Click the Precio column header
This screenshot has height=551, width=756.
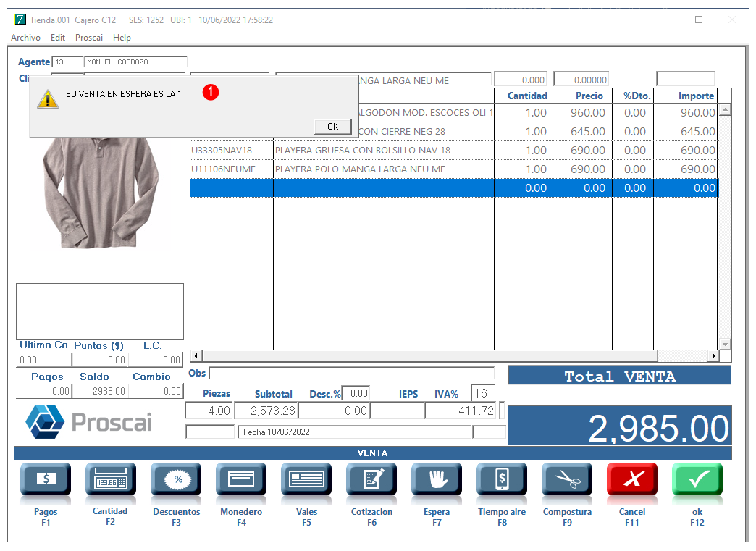point(589,96)
